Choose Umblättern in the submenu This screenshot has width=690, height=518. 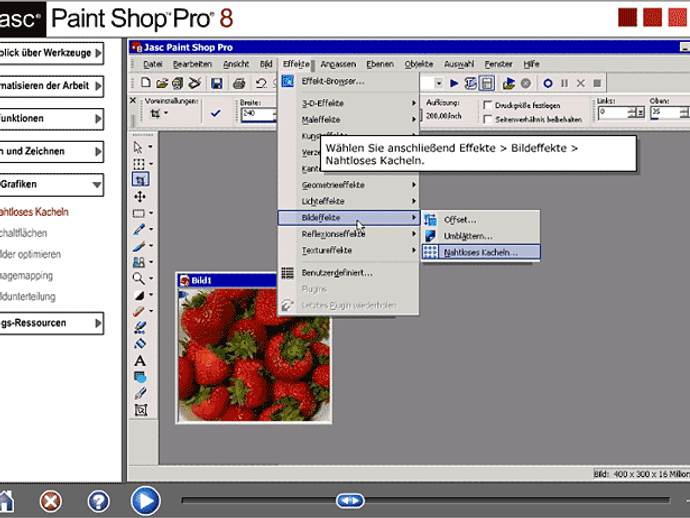[x=481, y=236]
